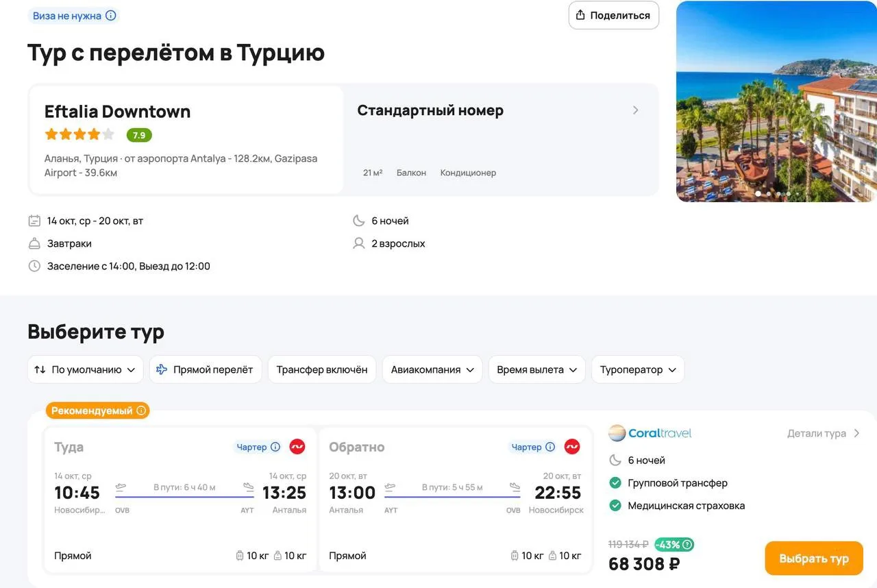
Task: Click the '21 м²' room size
Action: pos(373,173)
